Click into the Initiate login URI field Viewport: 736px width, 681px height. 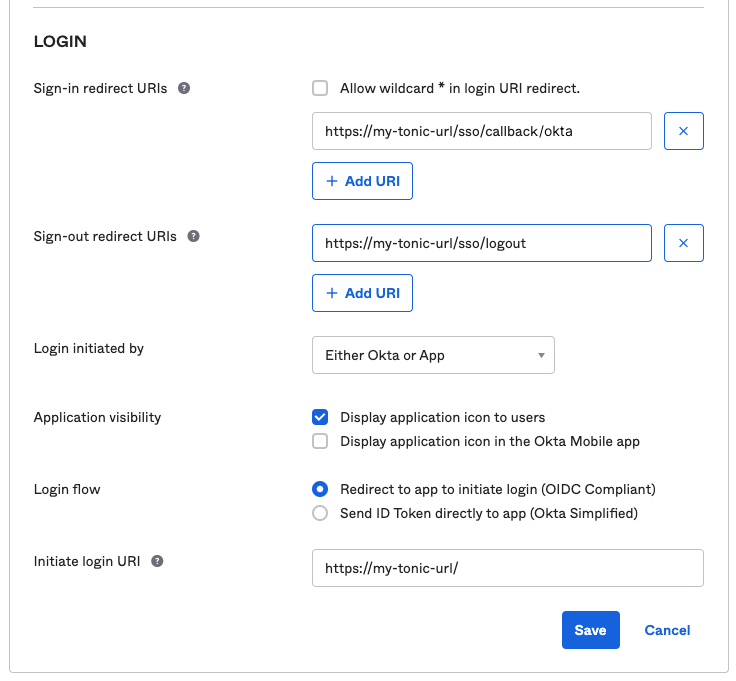coord(507,568)
